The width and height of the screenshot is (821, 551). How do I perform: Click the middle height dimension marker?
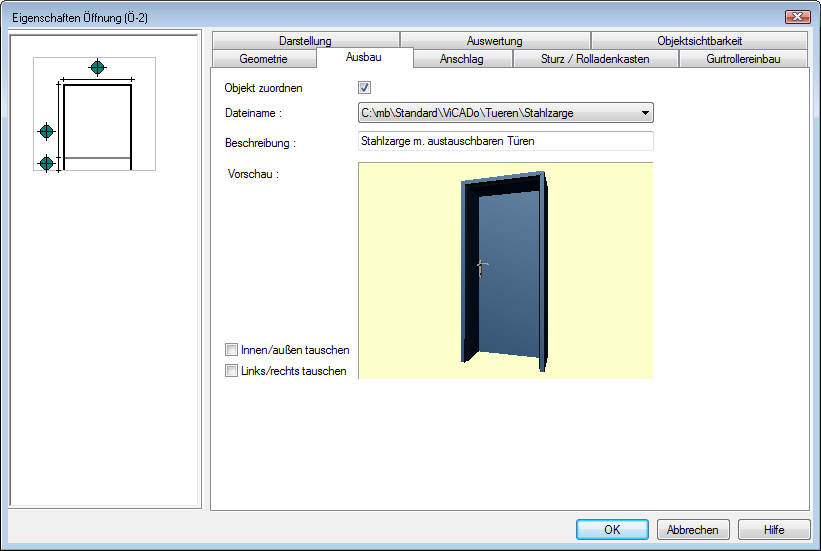point(47,131)
